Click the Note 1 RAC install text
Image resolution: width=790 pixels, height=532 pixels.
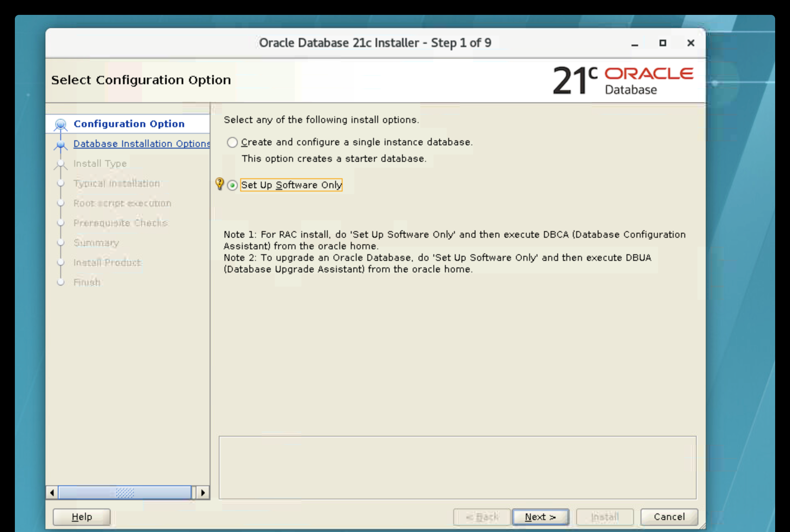click(x=454, y=240)
